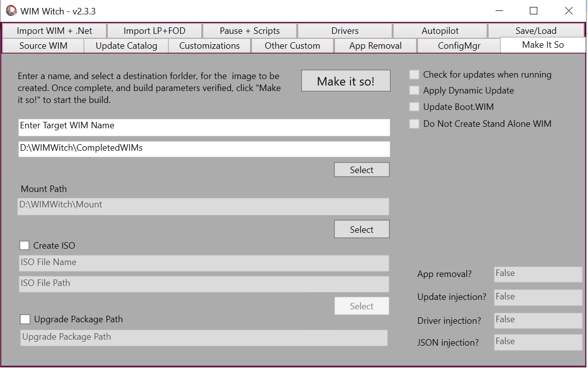Switch to the Drivers tab
This screenshot has width=588, height=368.
345,31
